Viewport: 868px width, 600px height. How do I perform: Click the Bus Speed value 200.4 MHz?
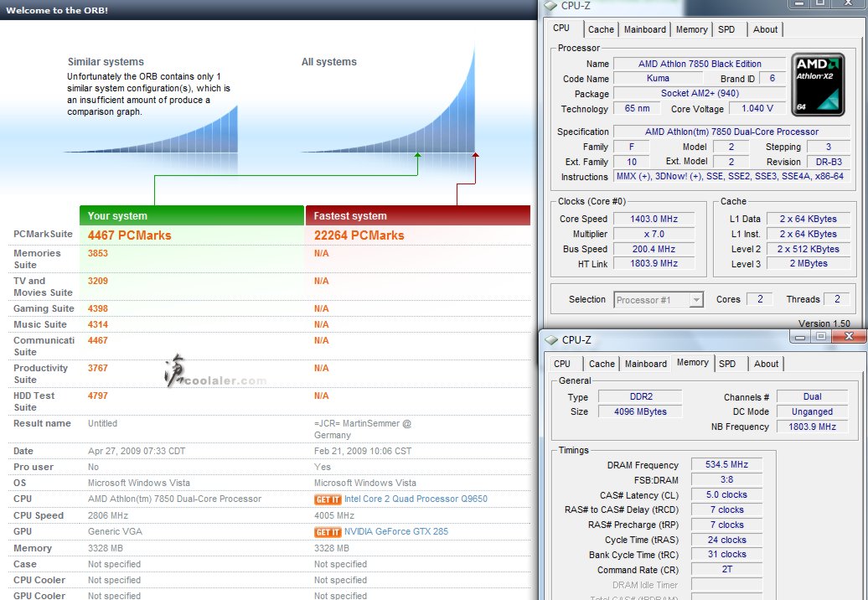pos(654,249)
